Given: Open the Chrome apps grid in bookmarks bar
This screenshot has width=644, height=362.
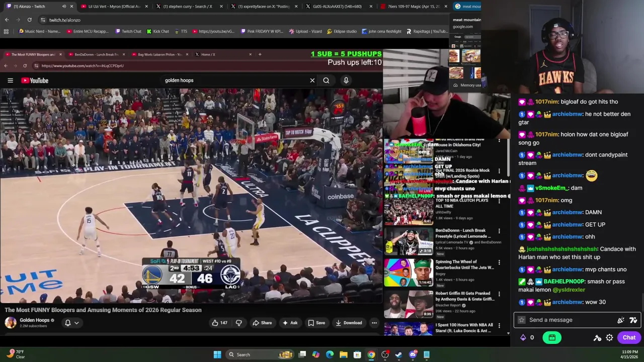Looking at the screenshot, I should pos(6,31).
